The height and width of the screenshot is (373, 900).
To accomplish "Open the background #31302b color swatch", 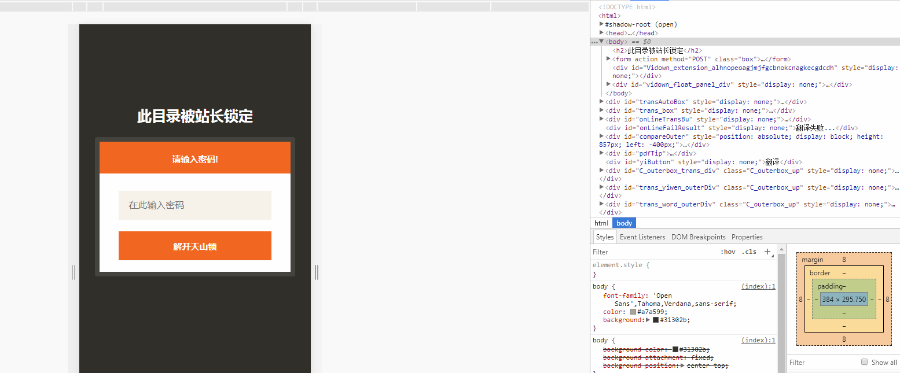I will (655, 320).
